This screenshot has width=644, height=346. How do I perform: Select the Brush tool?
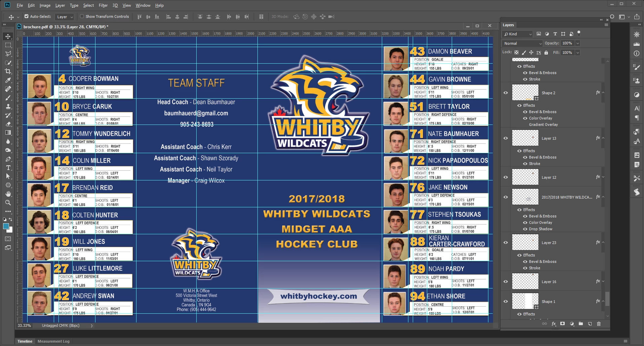click(x=8, y=98)
